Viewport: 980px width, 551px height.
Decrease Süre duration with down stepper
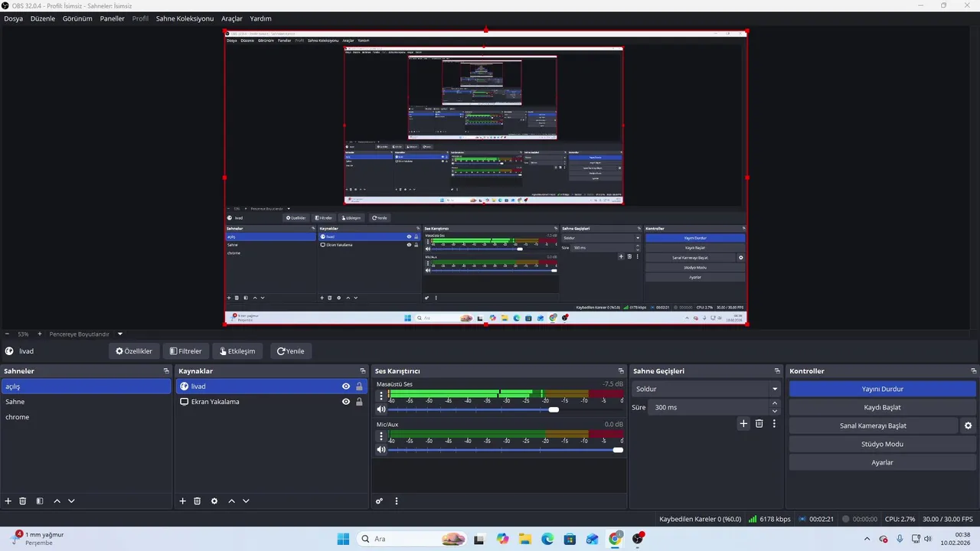coord(775,412)
